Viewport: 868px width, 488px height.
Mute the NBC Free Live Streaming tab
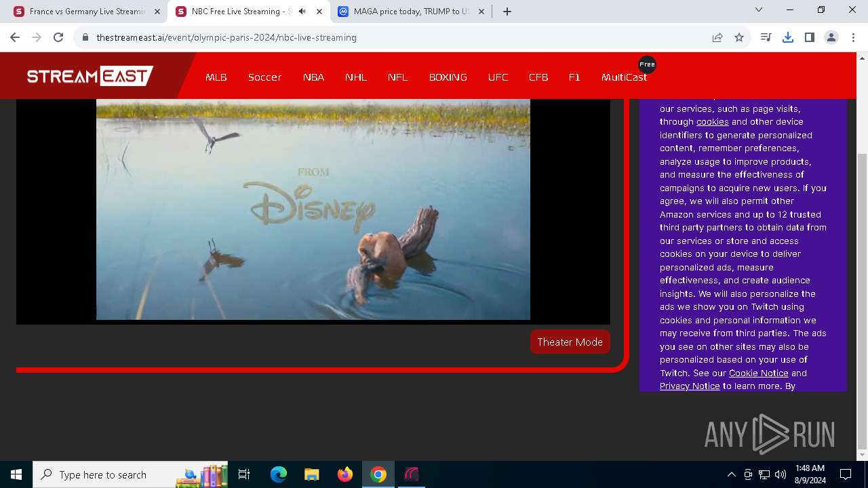click(x=302, y=12)
